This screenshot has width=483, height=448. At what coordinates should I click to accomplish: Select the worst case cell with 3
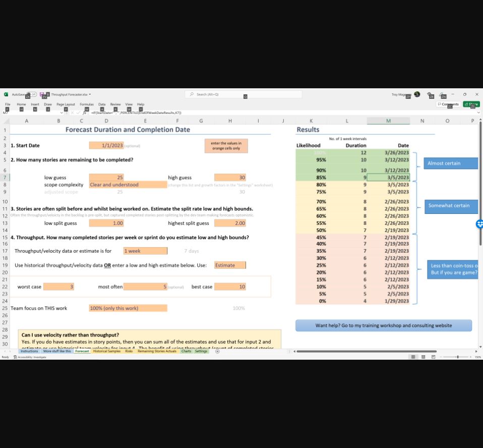[58, 287]
